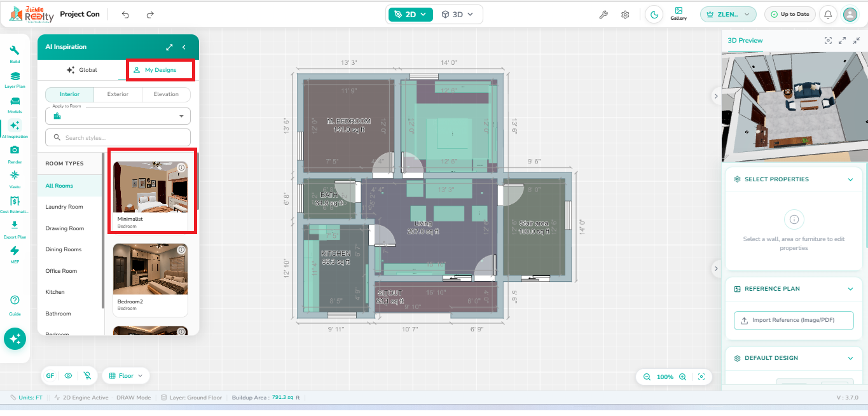Open Cost Estimation from the sidebar
This screenshot has width=868, height=416.
[x=15, y=204]
